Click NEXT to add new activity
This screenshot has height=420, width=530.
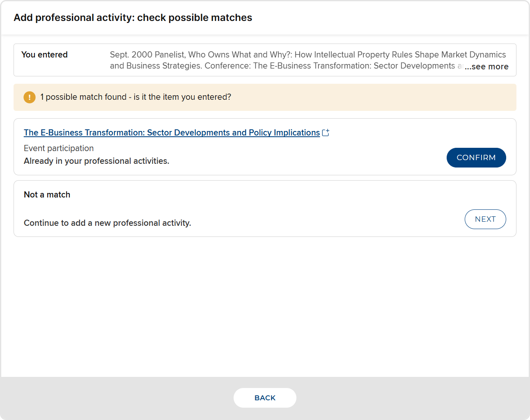point(485,219)
